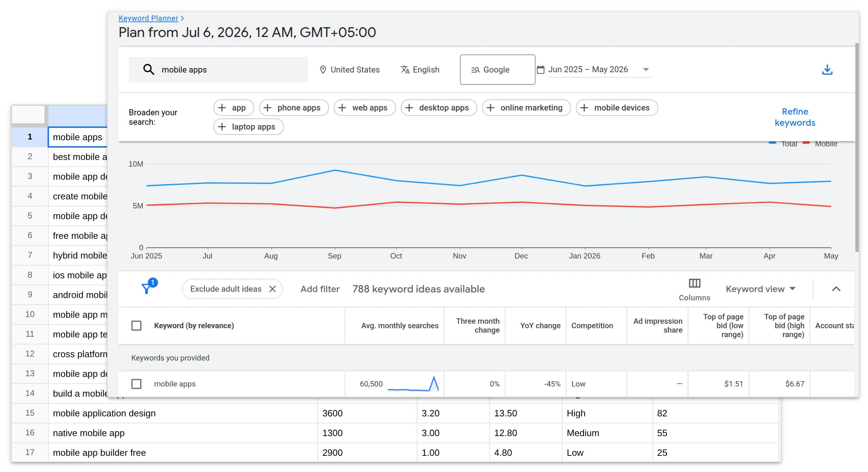Collapse the keyword table chevron

836,289
